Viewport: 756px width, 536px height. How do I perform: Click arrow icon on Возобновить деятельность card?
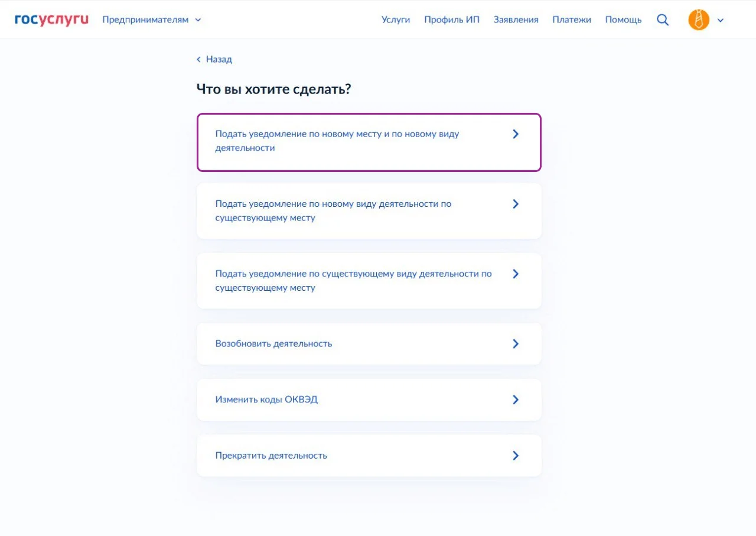click(516, 343)
